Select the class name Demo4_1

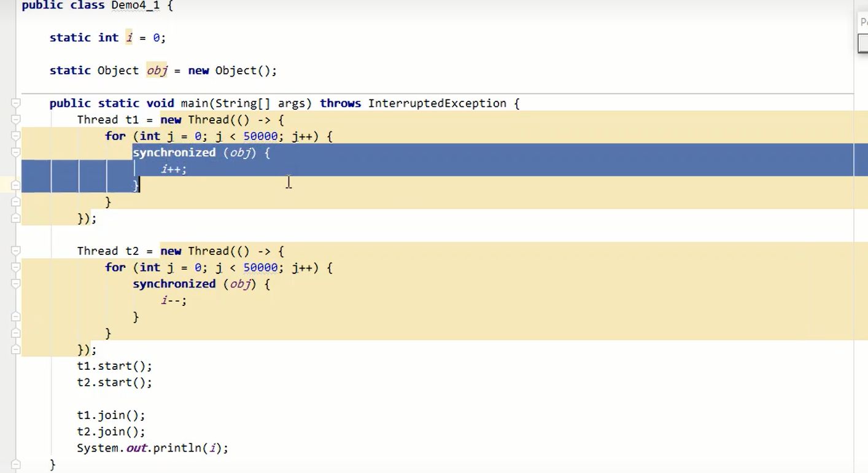134,6
